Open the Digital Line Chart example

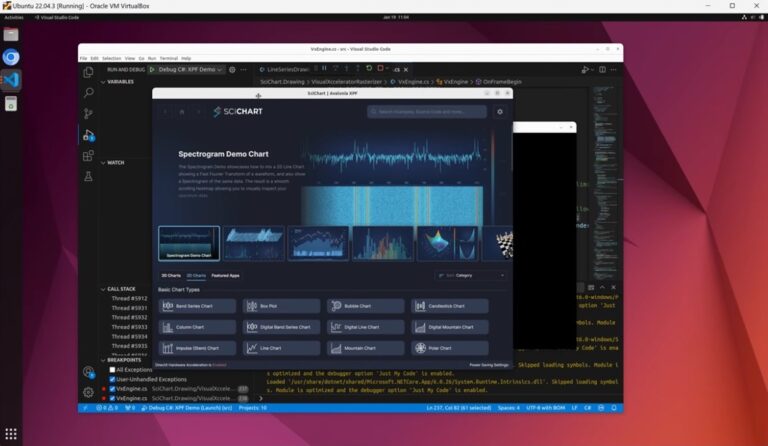click(365, 327)
